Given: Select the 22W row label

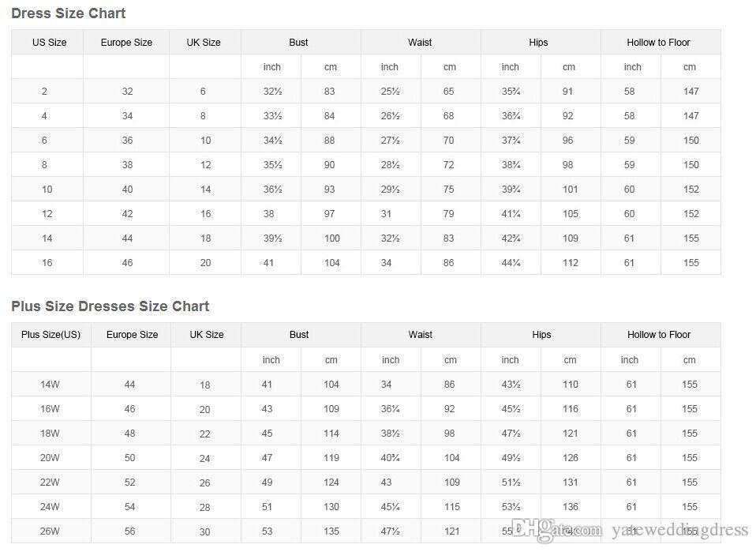Looking at the screenshot, I should (51, 483).
